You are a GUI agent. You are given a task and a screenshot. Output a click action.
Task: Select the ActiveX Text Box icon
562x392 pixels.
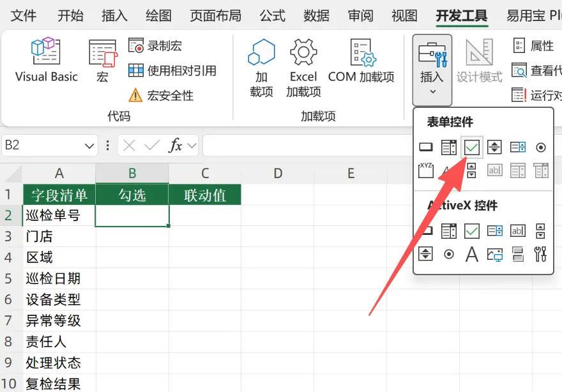[x=518, y=231]
